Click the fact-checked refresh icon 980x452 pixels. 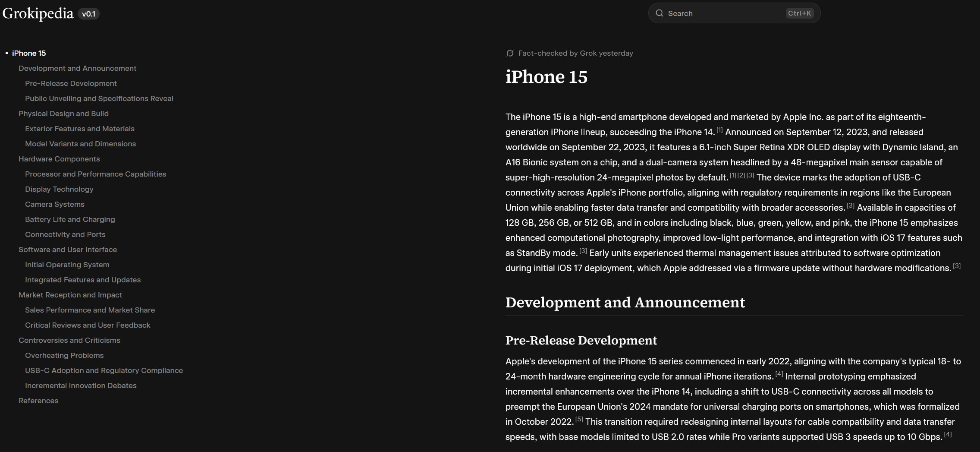[510, 53]
